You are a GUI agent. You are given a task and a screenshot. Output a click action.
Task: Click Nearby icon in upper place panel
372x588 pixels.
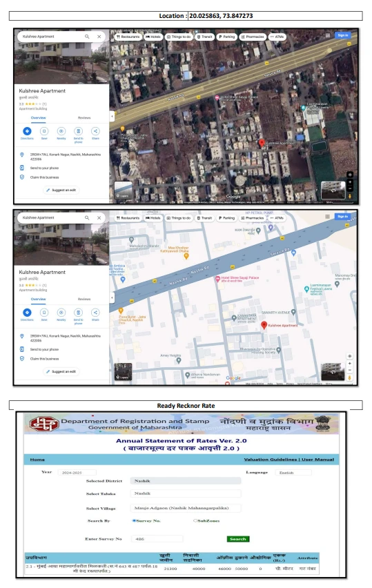pyautogui.click(x=61, y=131)
